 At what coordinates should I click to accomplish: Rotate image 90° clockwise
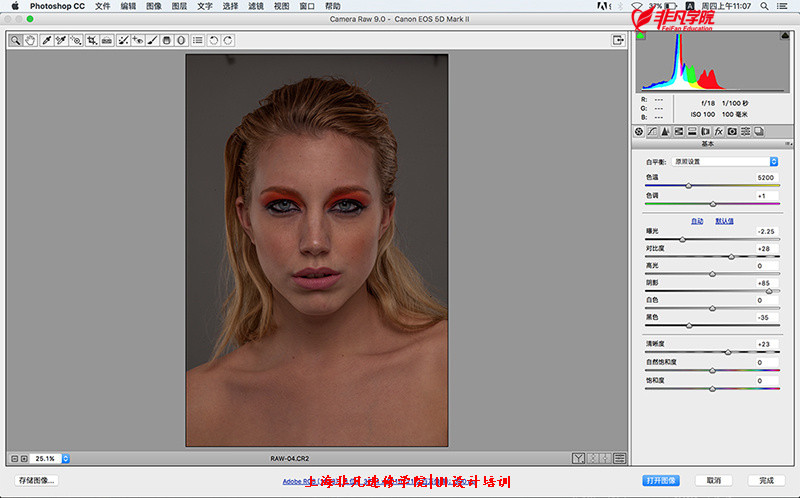click(x=228, y=40)
